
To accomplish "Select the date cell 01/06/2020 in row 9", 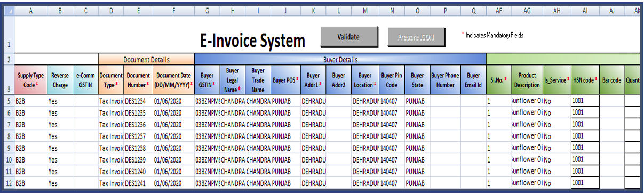I will click(173, 148).
